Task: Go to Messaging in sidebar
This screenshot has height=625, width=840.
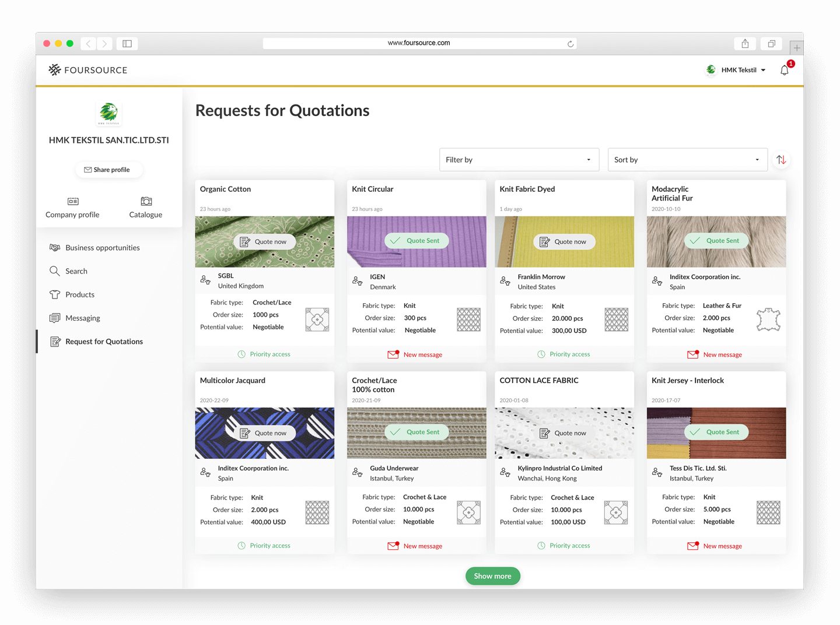Action: pos(82,318)
